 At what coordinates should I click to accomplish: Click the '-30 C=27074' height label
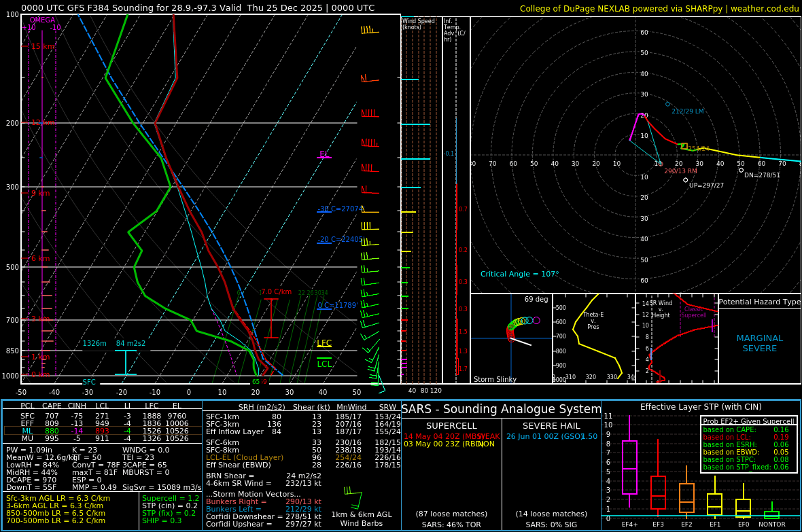click(341, 209)
